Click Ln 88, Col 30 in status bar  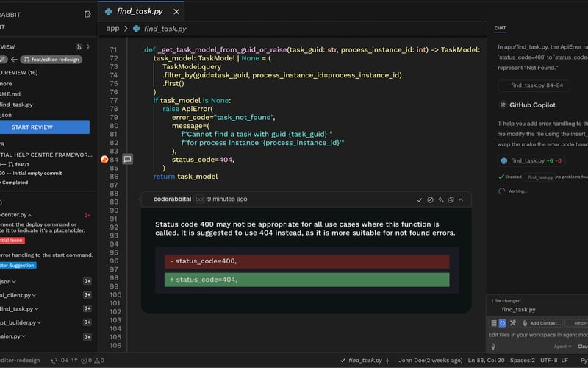coord(486,360)
